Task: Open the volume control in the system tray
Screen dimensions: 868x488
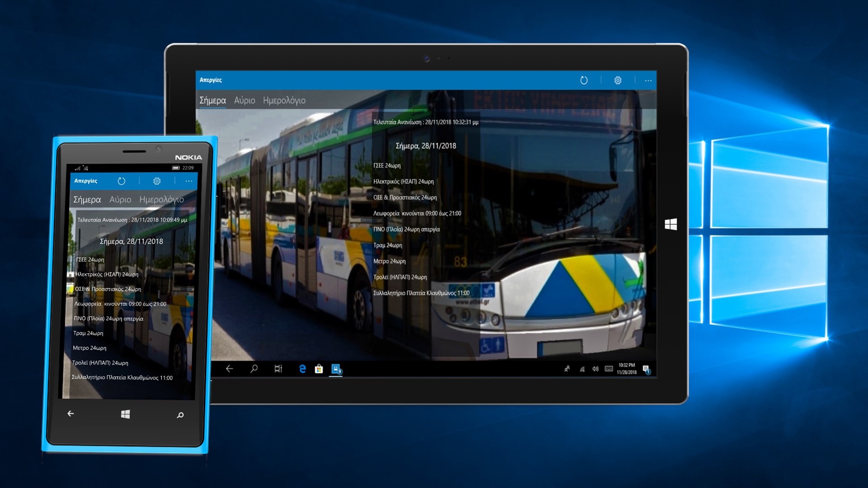Action: point(595,369)
